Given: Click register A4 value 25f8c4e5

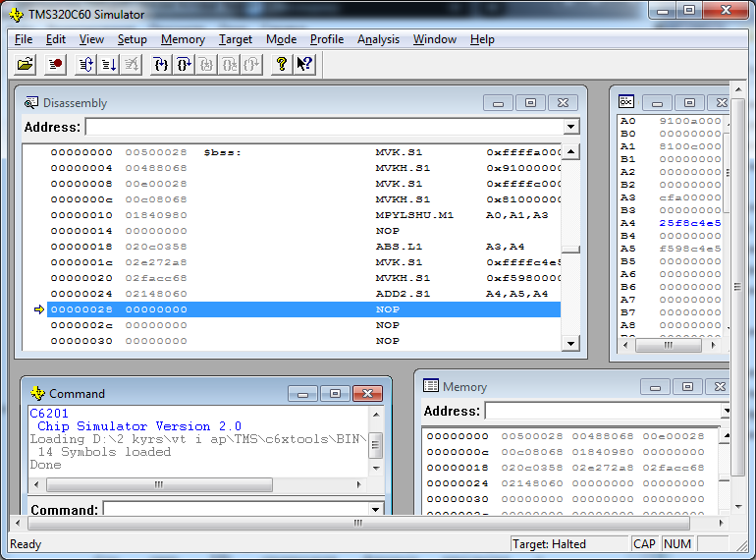Looking at the screenshot, I should point(690,223).
